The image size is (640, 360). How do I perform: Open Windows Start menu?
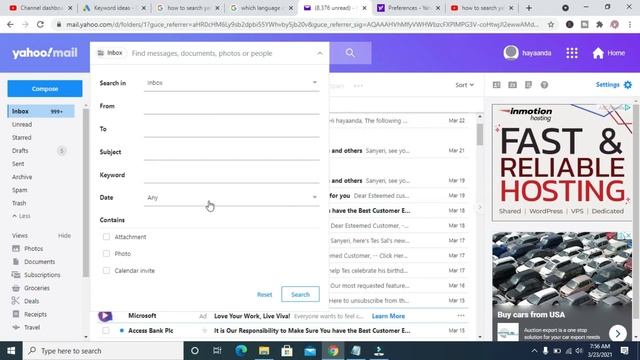point(11,351)
